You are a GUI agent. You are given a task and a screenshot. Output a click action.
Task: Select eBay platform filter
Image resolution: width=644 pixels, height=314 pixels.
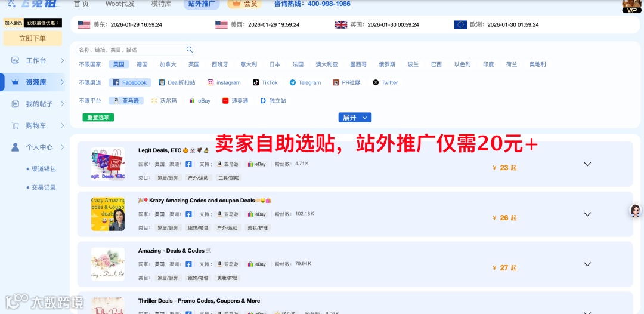[x=200, y=101]
